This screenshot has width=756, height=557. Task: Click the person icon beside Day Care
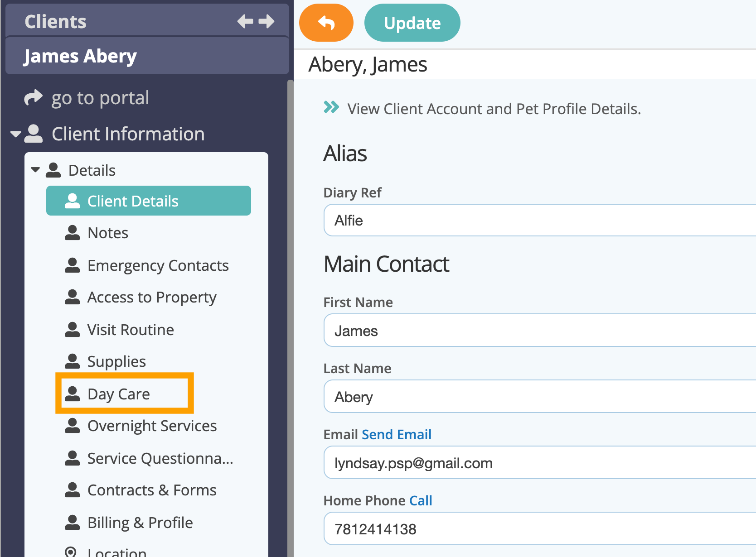click(x=73, y=394)
